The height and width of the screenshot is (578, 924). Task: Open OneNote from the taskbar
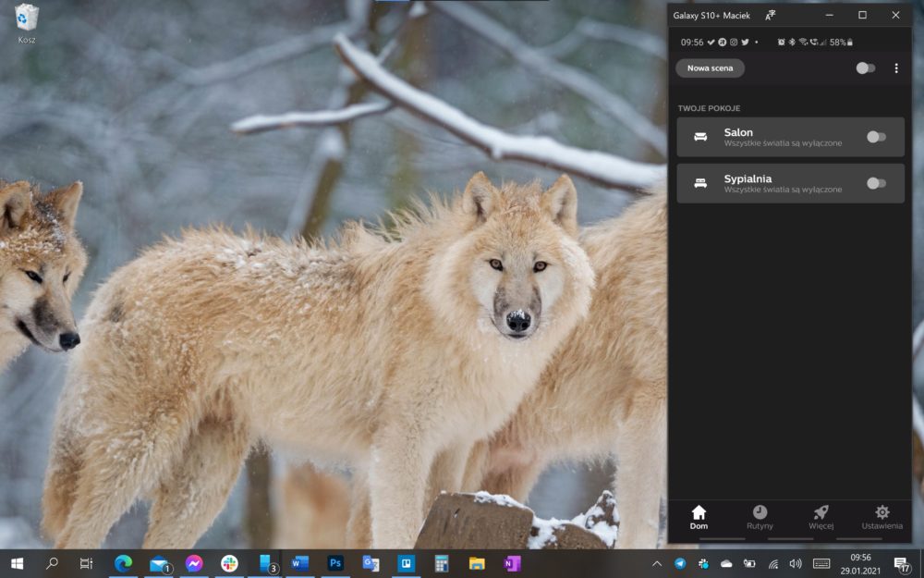pyautogui.click(x=512, y=564)
